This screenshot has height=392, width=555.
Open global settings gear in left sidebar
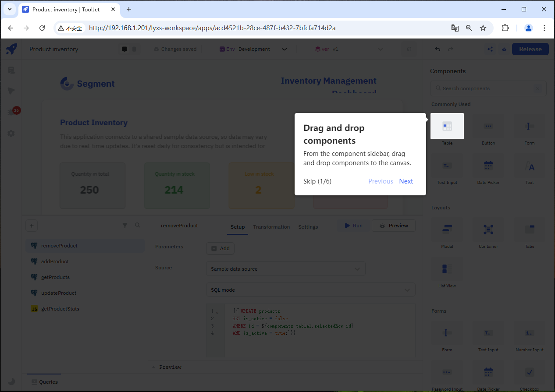coord(11,133)
